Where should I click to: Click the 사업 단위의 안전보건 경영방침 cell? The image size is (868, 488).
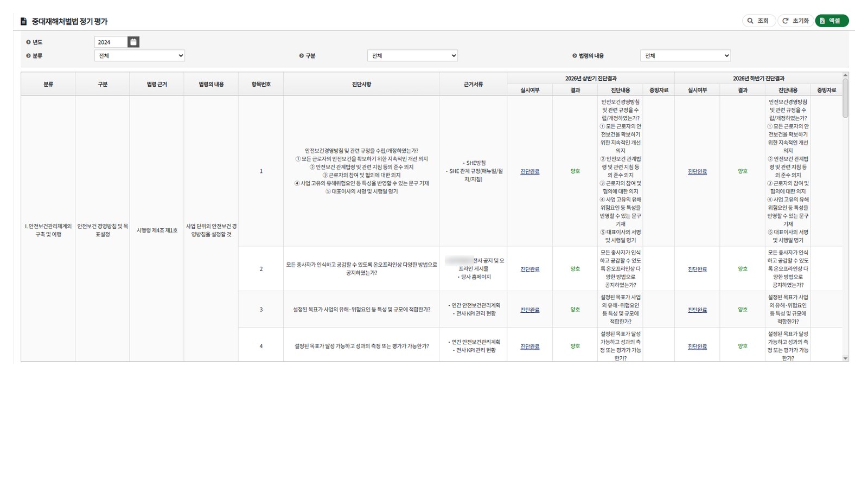click(x=211, y=230)
